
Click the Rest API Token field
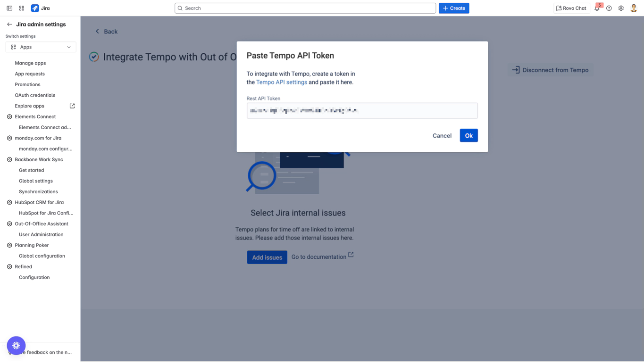[362, 111]
